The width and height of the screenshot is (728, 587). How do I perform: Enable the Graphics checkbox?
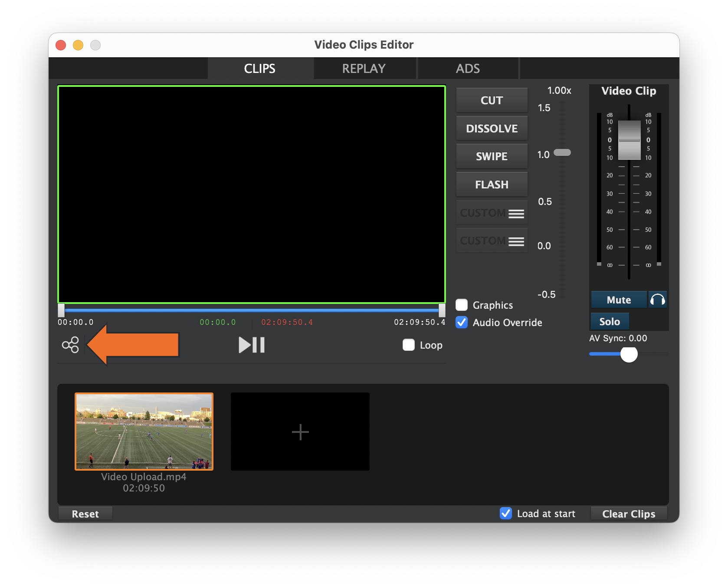pyautogui.click(x=461, y=305)
